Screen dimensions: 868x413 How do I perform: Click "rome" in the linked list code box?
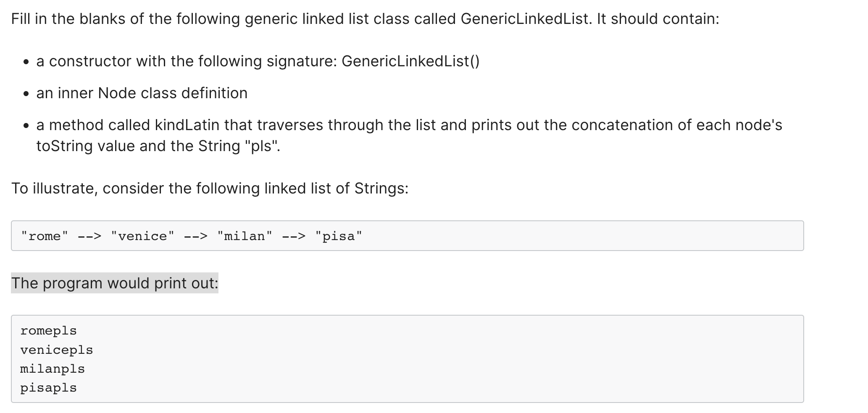pos(44,236)
